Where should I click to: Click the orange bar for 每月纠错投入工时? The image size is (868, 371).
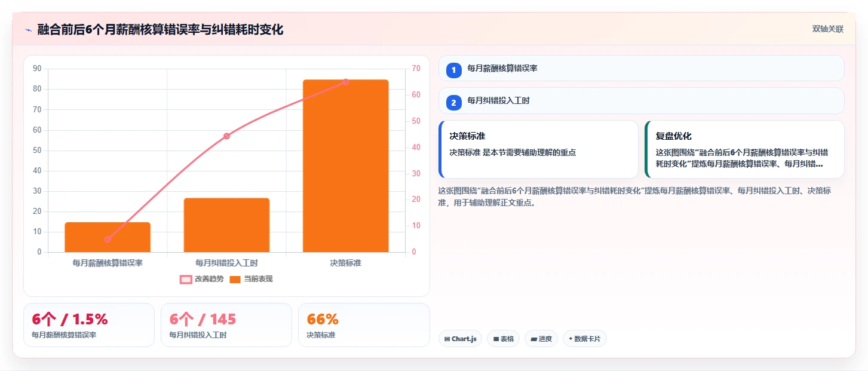(x=226, y=225)
